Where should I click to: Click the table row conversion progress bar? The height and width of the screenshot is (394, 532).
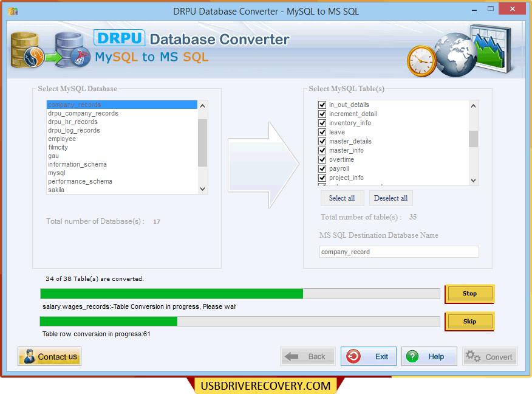pos(240,321)
